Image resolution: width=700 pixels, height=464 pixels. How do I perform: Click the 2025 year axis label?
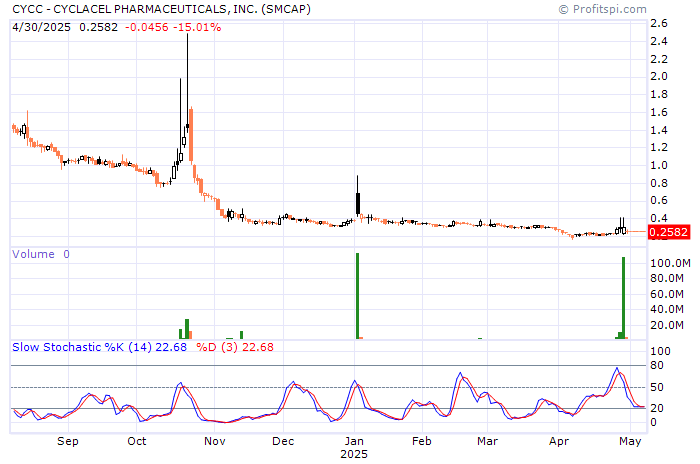[354, 454]
